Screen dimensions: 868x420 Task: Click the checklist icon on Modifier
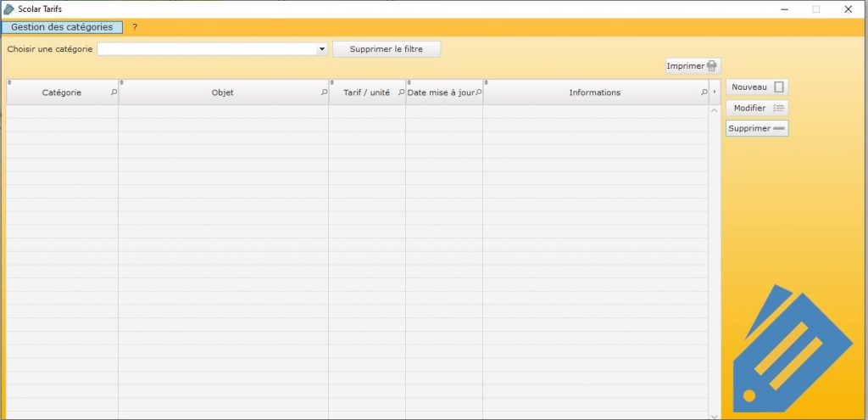point(779,108)
